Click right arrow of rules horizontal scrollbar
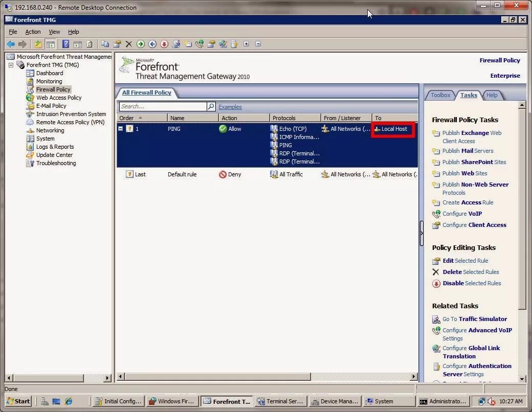This screenshot has height=412, width=532. tap(414, 376)
